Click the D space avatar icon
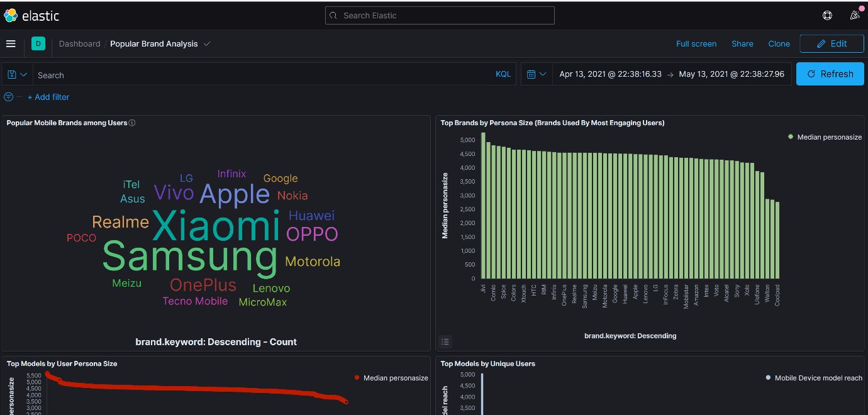The height and width of the screenshot is (415, 868). [38, 43]
